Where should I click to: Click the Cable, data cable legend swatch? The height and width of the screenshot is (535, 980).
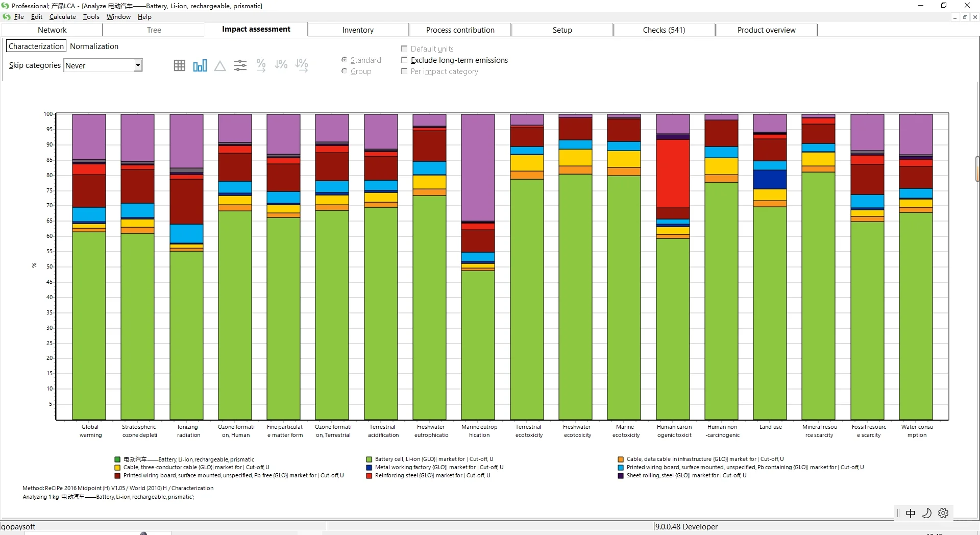pyautogui.click(x=621, y=459)
